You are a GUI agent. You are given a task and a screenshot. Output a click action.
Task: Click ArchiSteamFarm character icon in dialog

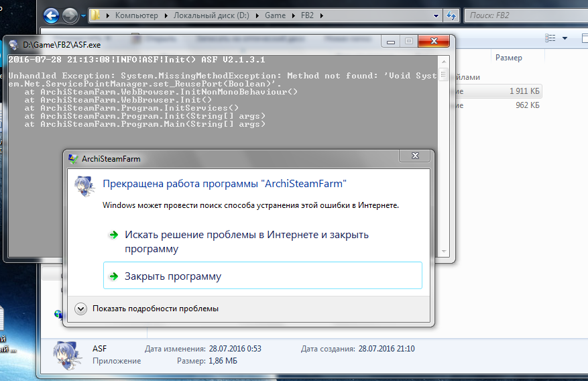[84, 186]
